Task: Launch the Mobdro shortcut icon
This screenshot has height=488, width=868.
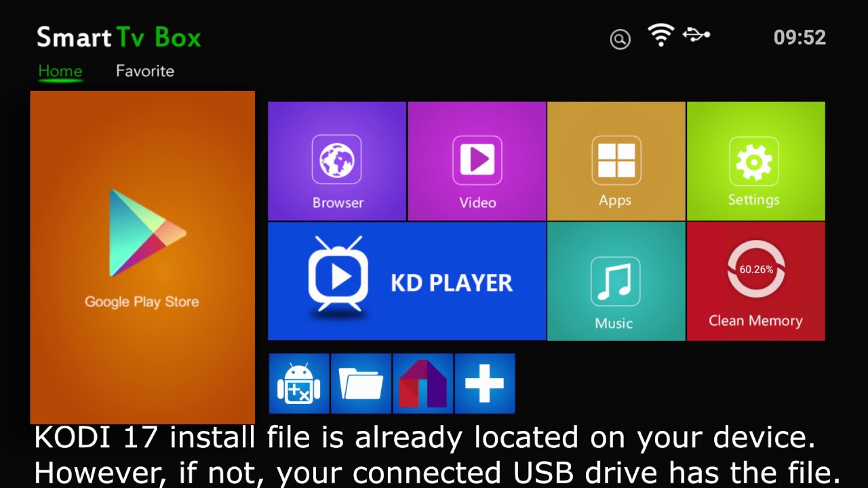Action: coord(422,384)
